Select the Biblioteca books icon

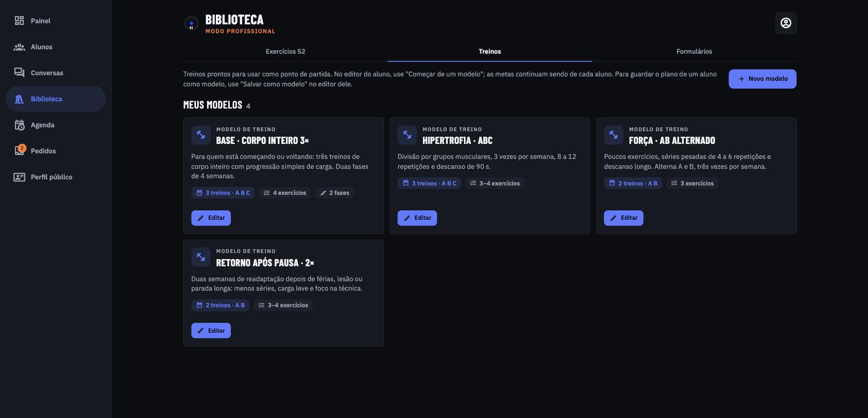click(x=19, y=99)
